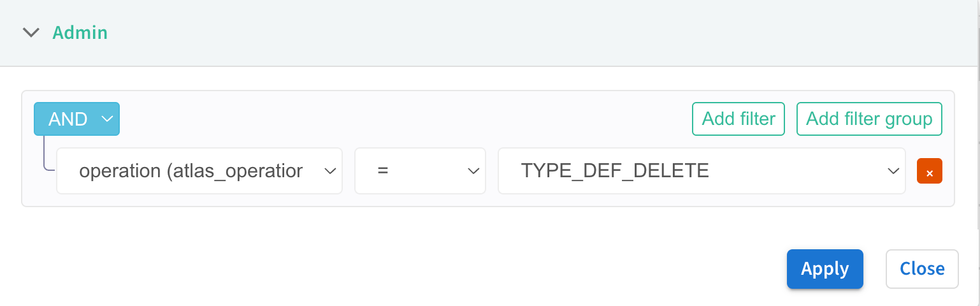The image size is (980, 306).
Task: Click the arrow on the equals operator selector
Action: click(x=473, y=171)
